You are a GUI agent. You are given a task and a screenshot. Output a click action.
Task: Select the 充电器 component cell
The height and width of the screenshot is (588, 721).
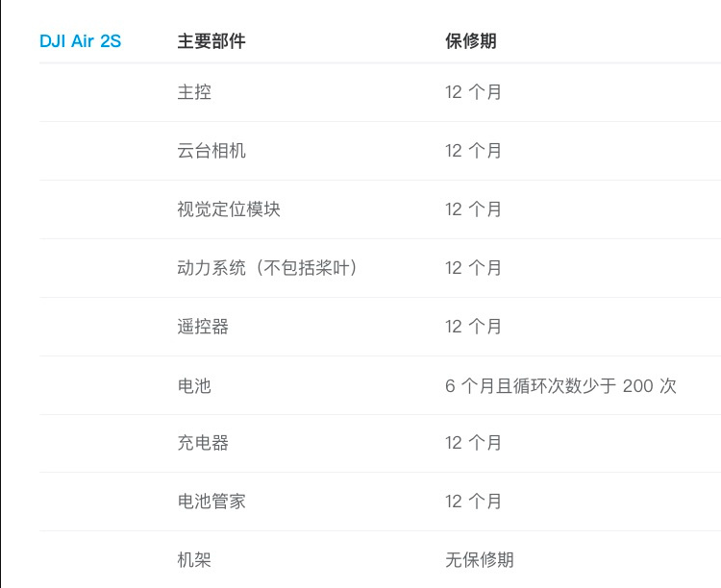point(203,443)
